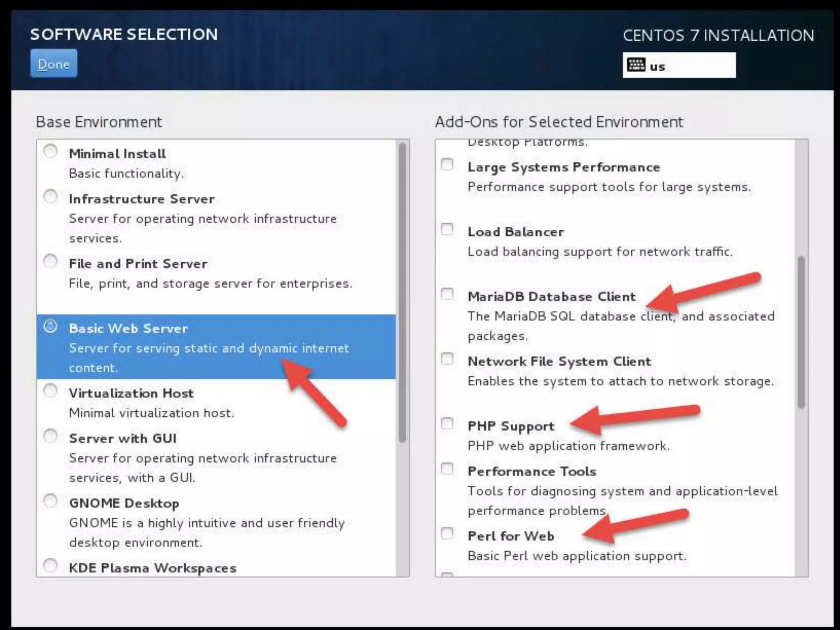Choose Infrastructure Server environment

50,196
